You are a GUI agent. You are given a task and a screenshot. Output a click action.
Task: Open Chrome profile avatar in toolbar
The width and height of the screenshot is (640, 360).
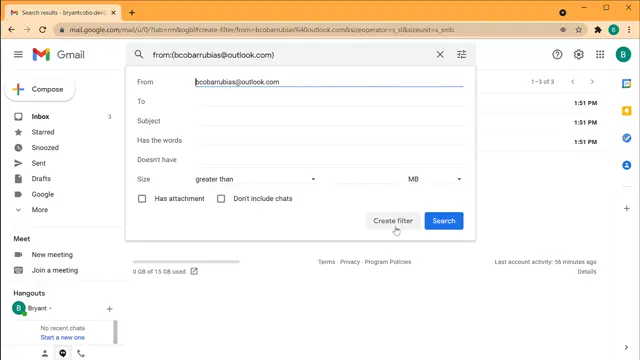(x=613, y=30)
